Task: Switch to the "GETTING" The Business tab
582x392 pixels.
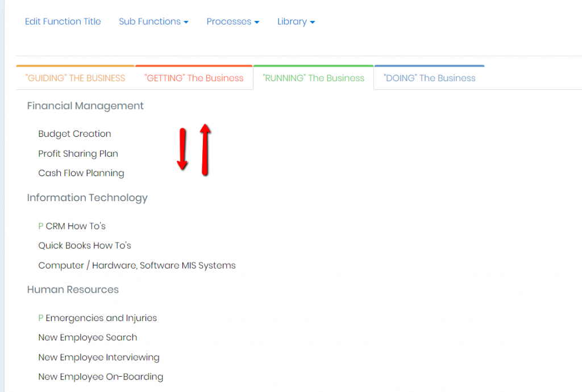Action: tap(194, 77)
